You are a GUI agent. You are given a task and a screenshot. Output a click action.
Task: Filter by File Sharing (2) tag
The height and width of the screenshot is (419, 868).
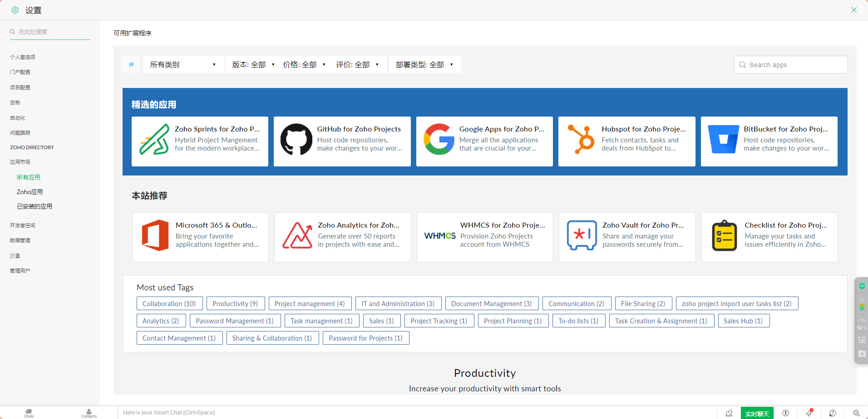[x=643, y=303]
